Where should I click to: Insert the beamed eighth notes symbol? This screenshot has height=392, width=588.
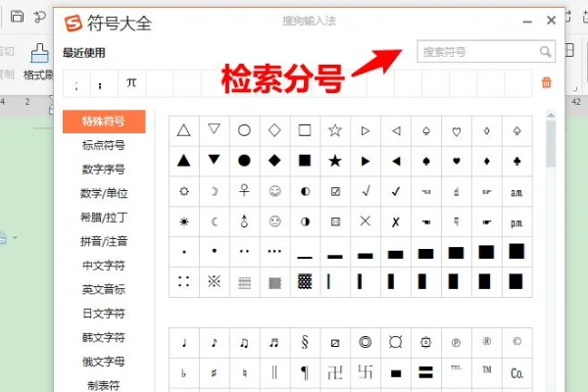pos(244,342)
